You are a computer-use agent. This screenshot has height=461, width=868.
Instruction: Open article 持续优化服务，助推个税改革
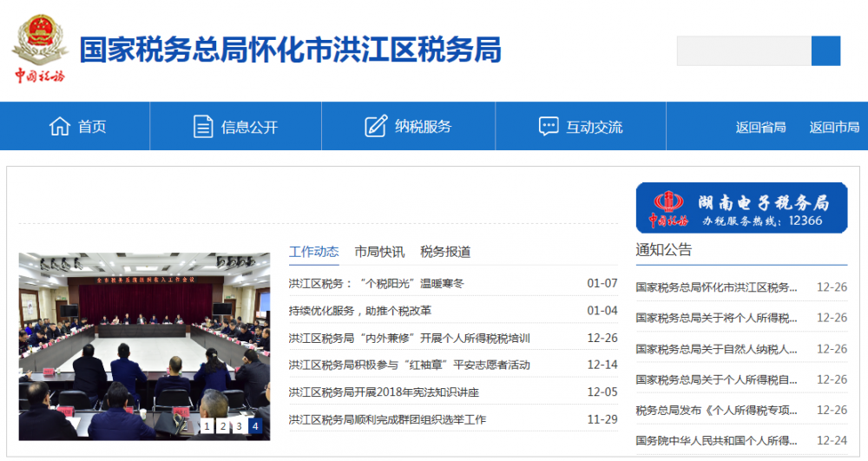(360, 311)
